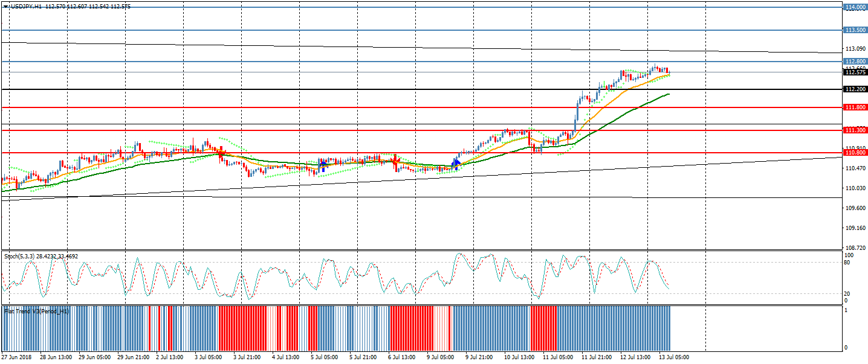
Task: Click the Flat Trend V3 indicator label
Action: tap(37, 311)
